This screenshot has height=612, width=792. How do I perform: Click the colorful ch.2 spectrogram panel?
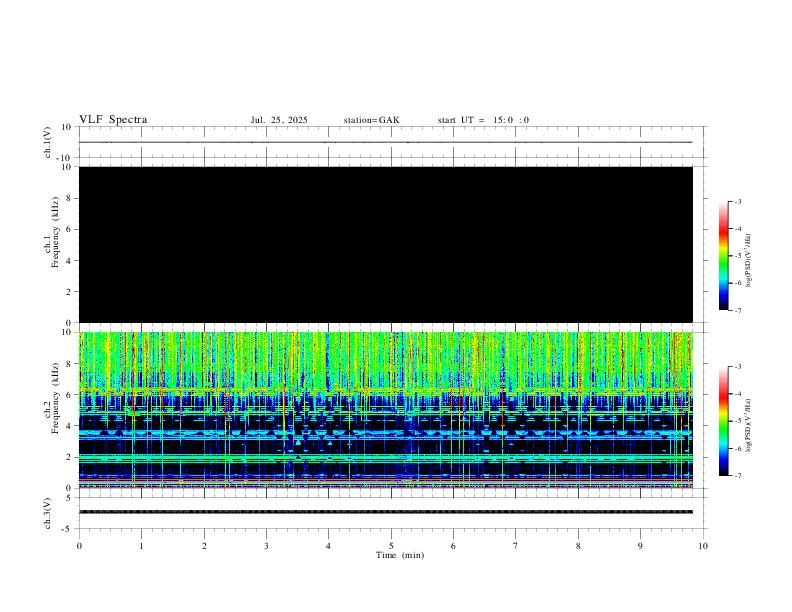(x=386, y=410)
